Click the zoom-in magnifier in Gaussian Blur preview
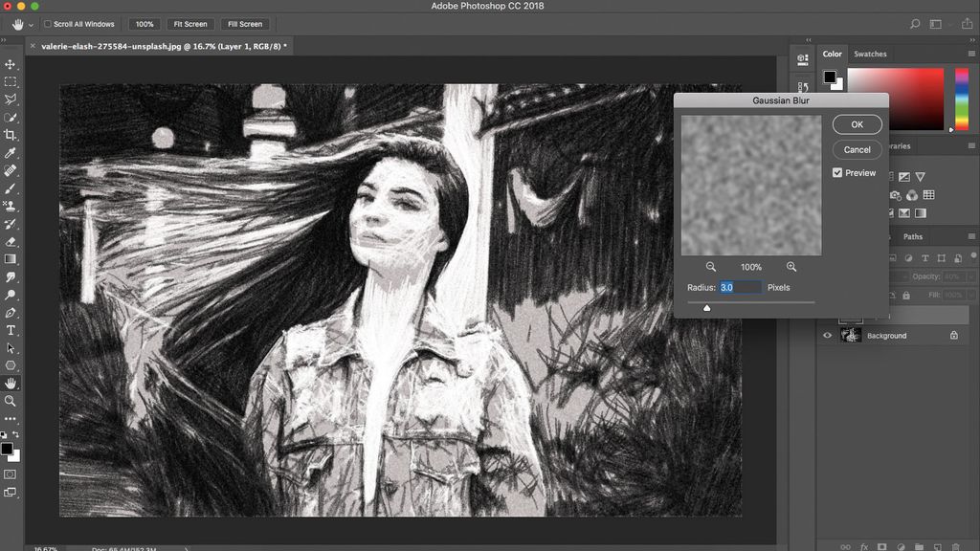Image resolution: width=980 pixels, height=551 pixels. coord(791,267)
